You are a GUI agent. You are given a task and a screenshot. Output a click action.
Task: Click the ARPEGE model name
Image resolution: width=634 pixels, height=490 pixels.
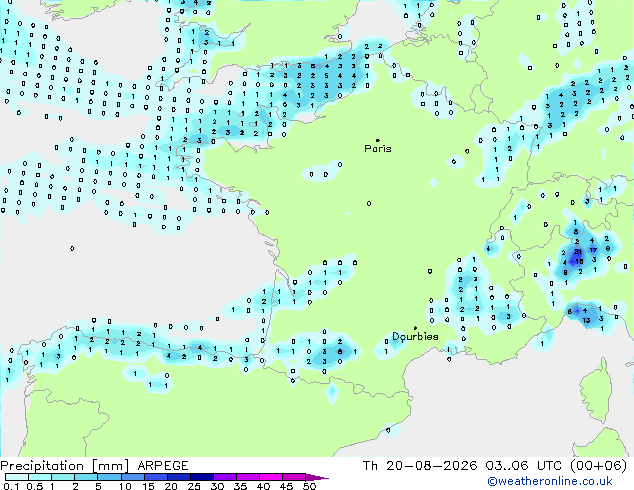(163, 466)
